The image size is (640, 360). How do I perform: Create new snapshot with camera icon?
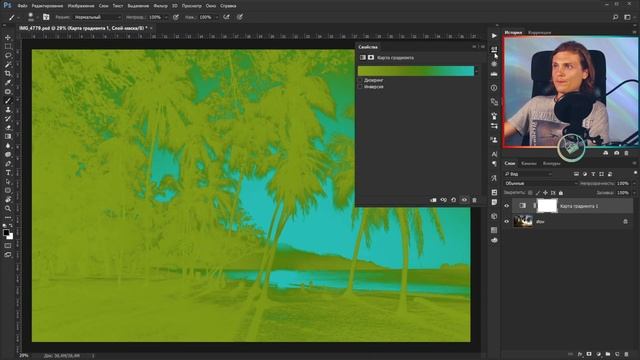[x=616, y=153]
